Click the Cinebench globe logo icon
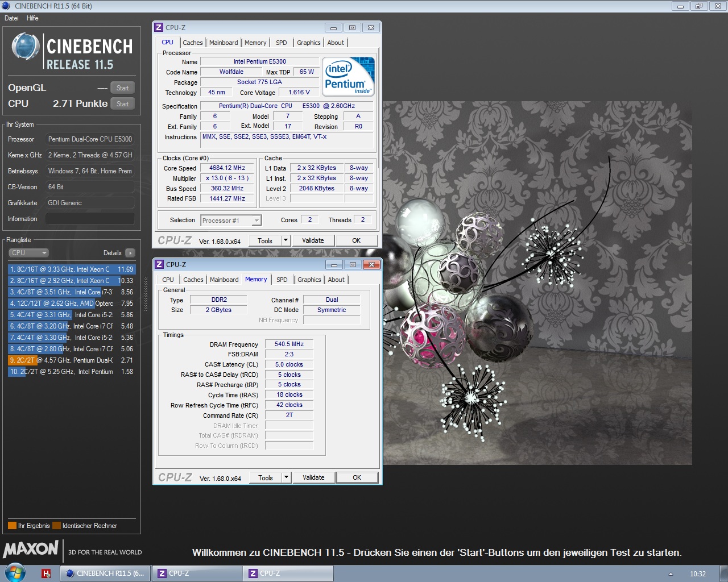 [26, 47]
